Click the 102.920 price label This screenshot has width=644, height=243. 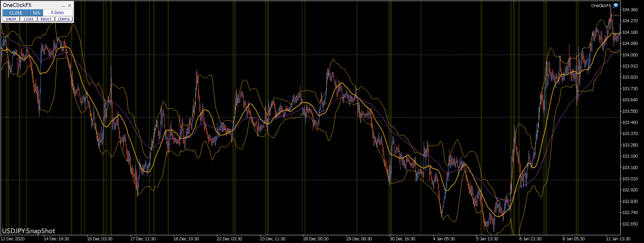point(630,190)
